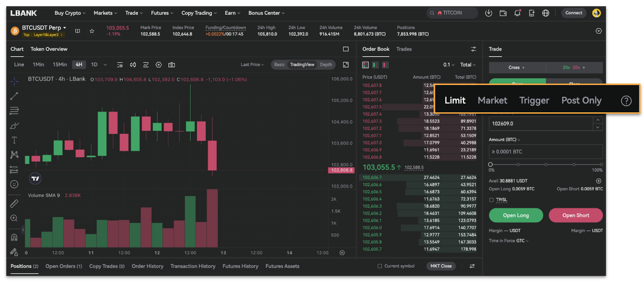Open the Order History tab

tap(147, 266)
